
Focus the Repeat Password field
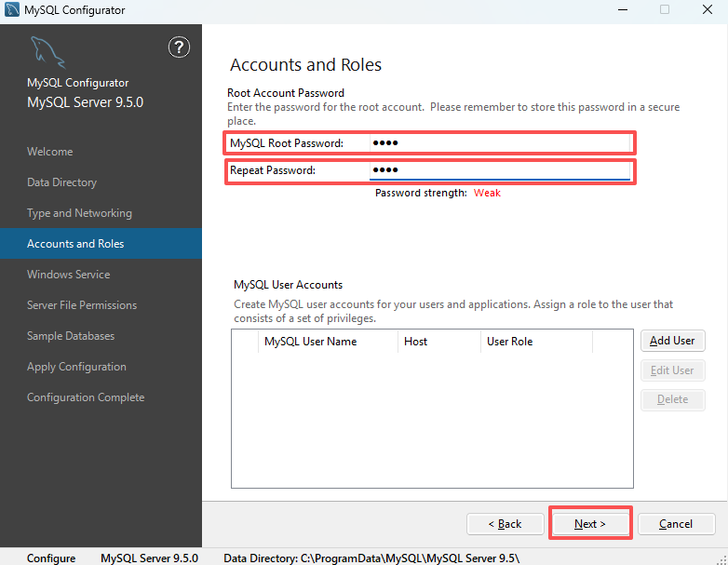(x=500, y=170)
